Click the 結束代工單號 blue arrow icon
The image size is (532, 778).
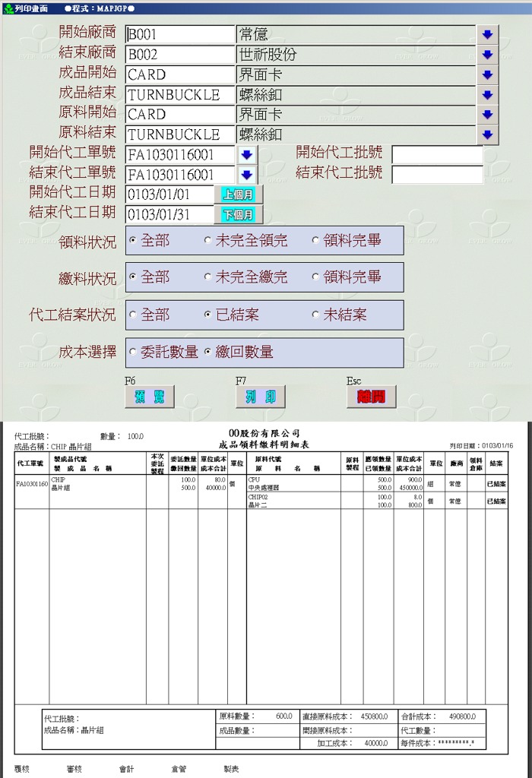[246, 175]
